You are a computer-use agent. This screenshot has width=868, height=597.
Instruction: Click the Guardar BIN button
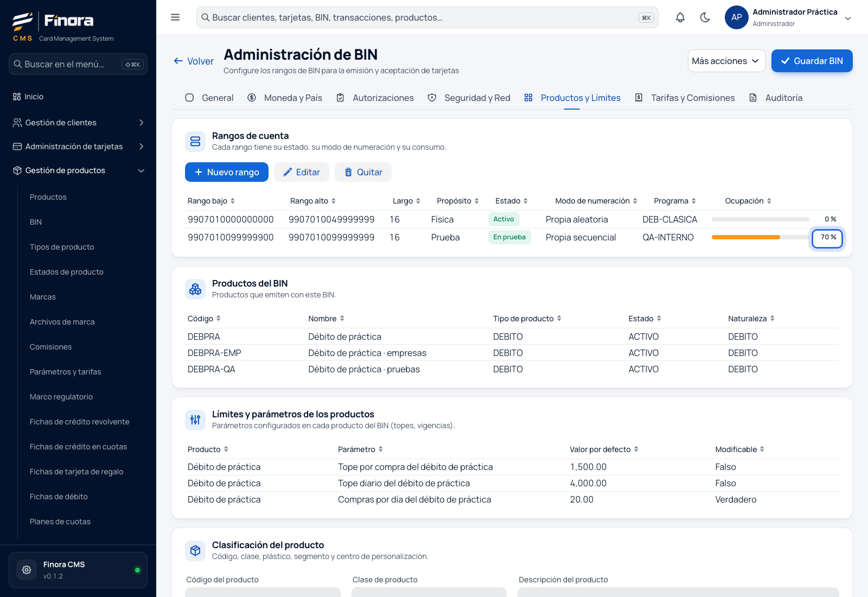812,61
